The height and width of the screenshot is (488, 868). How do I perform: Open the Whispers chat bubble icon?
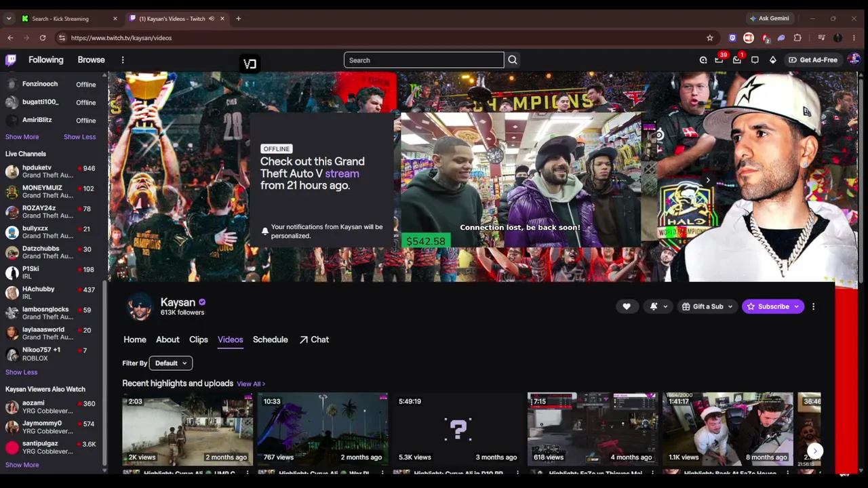(755, 60)
